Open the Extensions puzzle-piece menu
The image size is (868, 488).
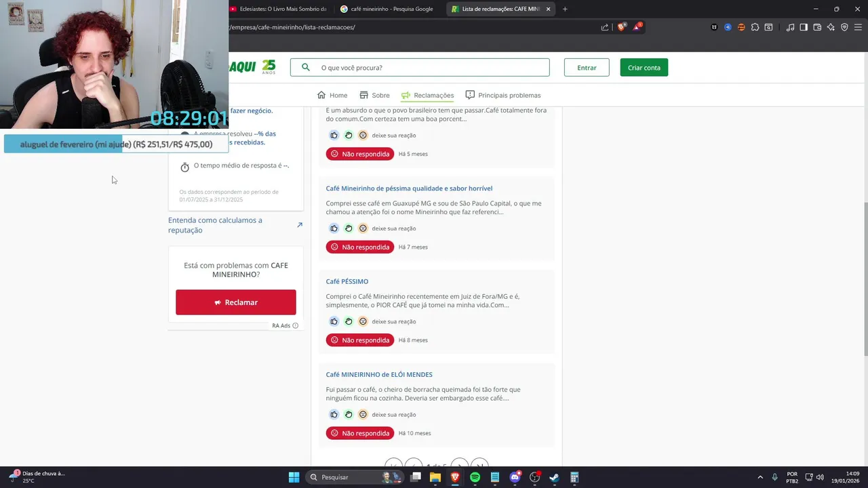point(755,27)
